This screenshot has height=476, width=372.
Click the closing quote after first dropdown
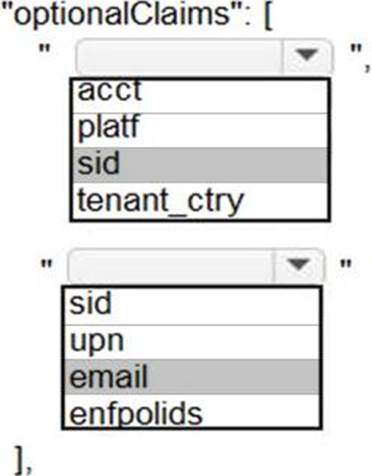coord(356,48)
